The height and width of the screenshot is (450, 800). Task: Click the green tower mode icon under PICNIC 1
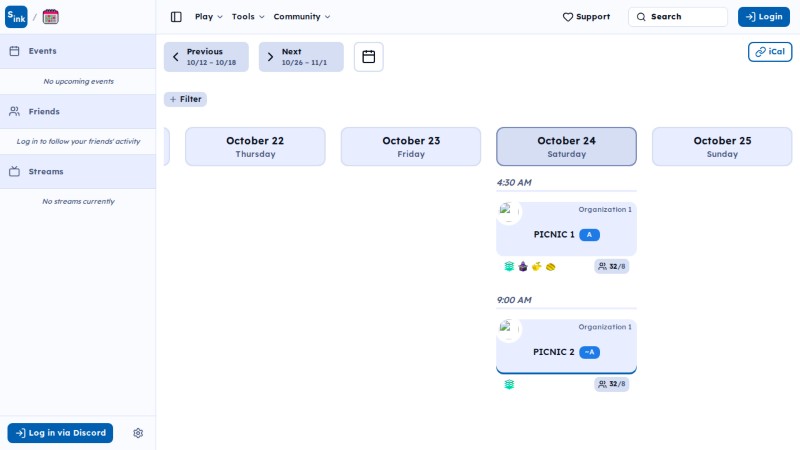tap(509, 266)
